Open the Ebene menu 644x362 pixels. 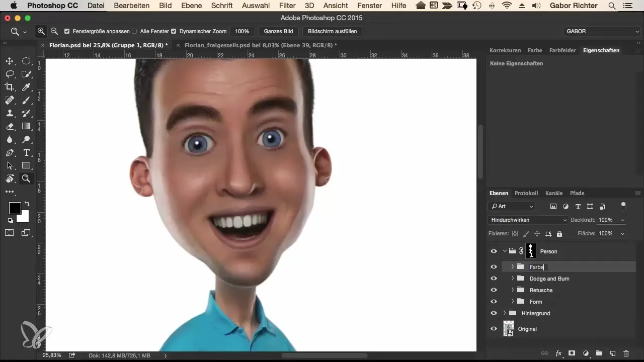(x=192, y=6)
